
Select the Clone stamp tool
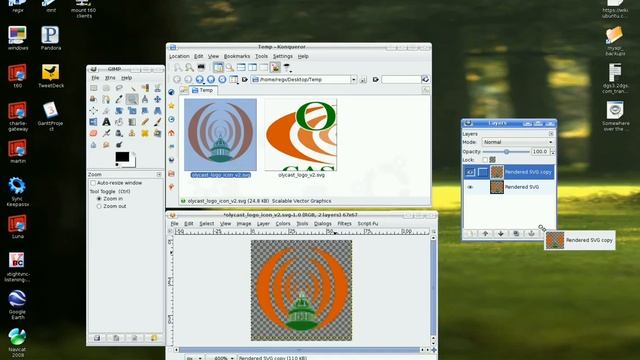pos(132,133)
